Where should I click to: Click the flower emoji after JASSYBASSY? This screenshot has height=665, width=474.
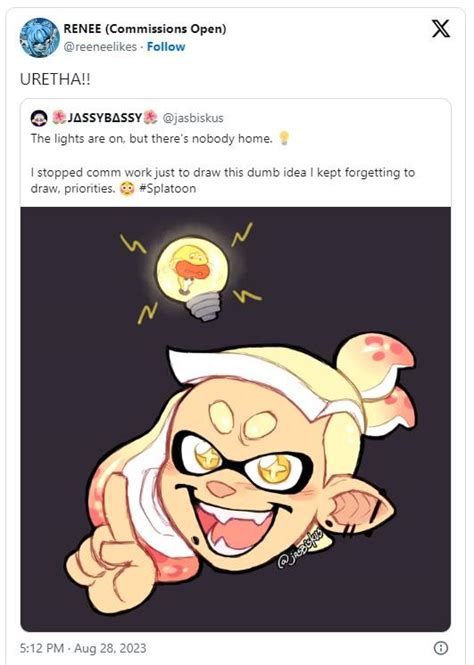pos(151,117)
